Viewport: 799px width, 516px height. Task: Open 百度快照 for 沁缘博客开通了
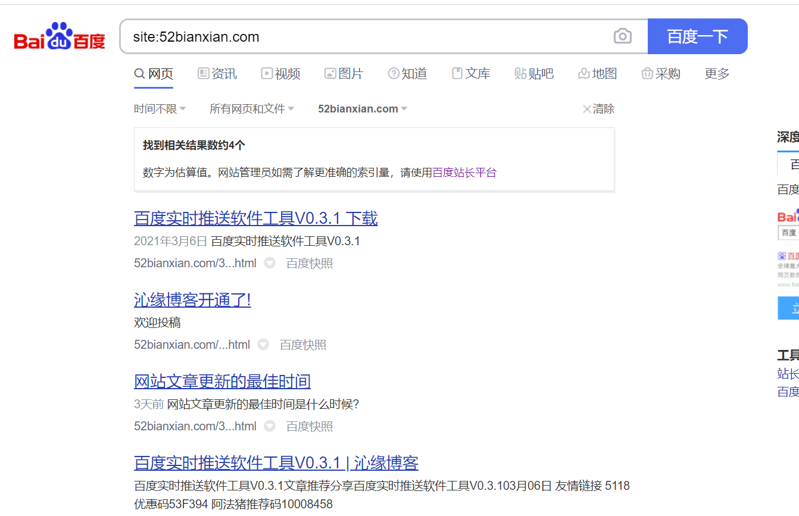tap(303, 345)
